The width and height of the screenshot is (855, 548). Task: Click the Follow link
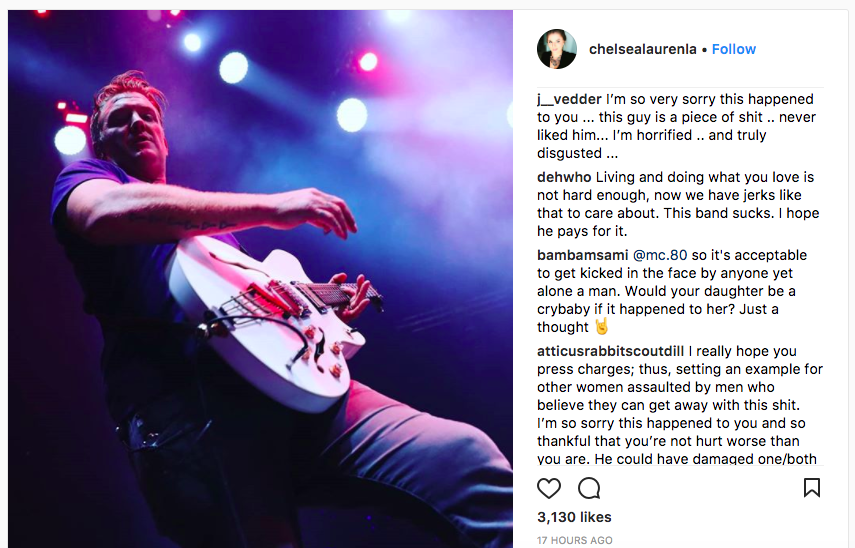tap(734, 49)
